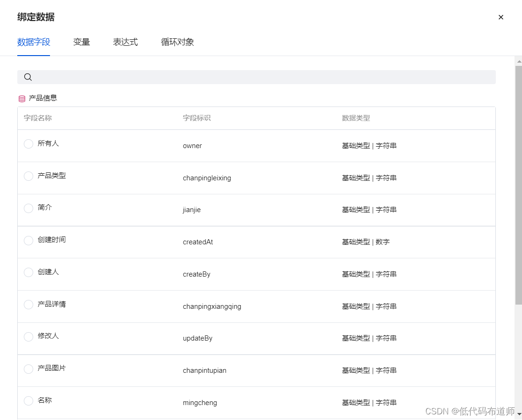This screenshot has height=420, width=522.
Task: Click the 字段名称 column header
Action: (x=37, y=118)
